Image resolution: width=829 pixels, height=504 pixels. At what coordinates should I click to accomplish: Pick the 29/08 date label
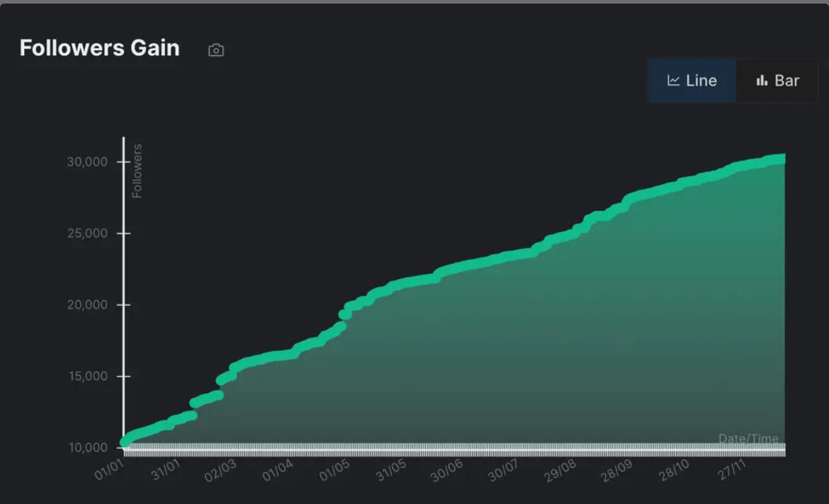click(561, 470)
